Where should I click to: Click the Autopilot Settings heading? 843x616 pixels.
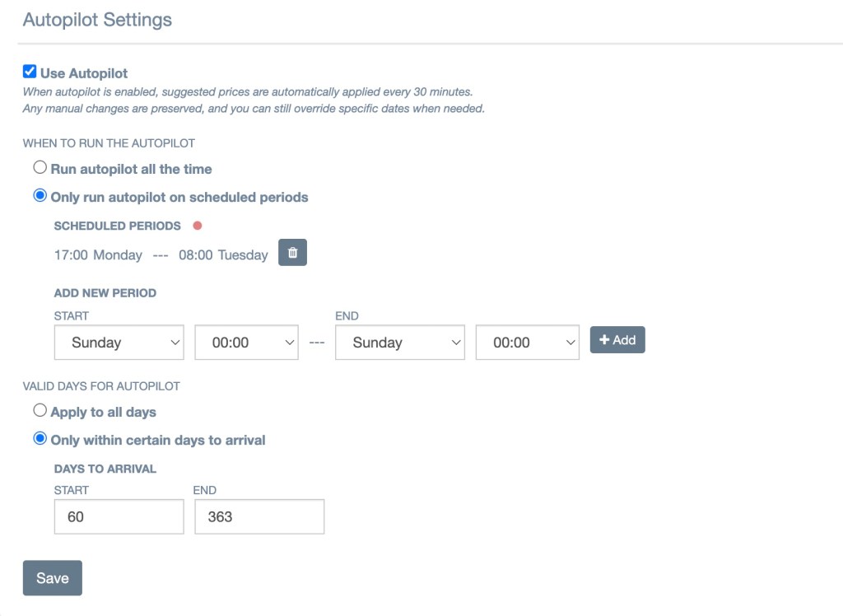pyautogui.click(x=97, y=20)
